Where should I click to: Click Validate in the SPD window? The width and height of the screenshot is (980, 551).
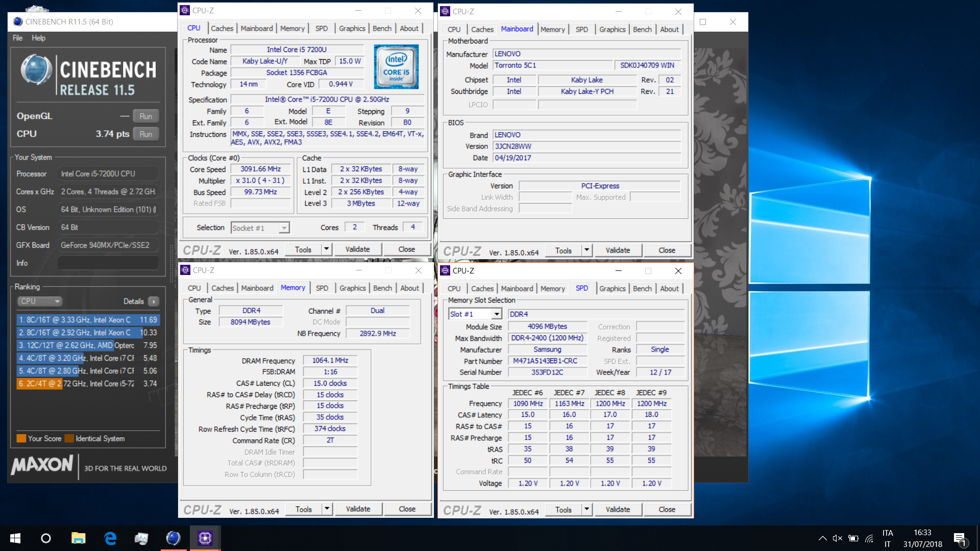pos(618,510)
